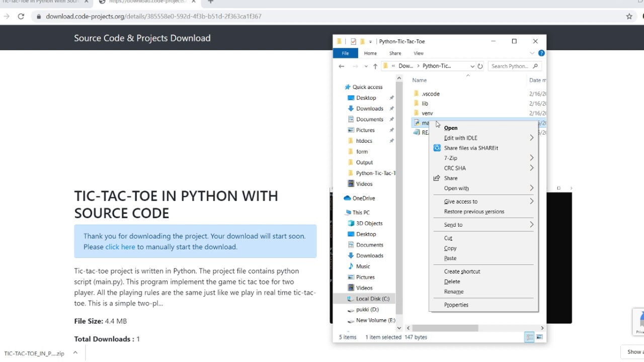Refresh the folder with the address bar icon
This screenshot has width=644, height=362.
point(480,66)
